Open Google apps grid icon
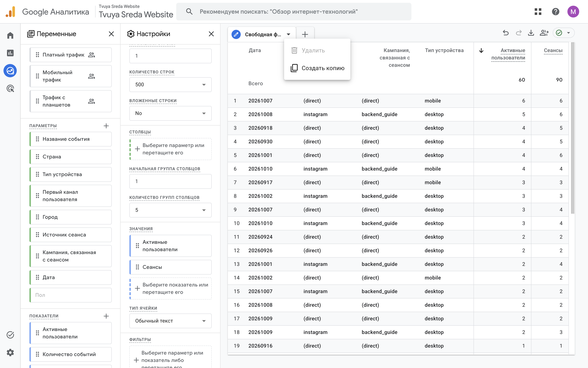The height and width of the screenshot is (368, 588). (x=538, y=12)
